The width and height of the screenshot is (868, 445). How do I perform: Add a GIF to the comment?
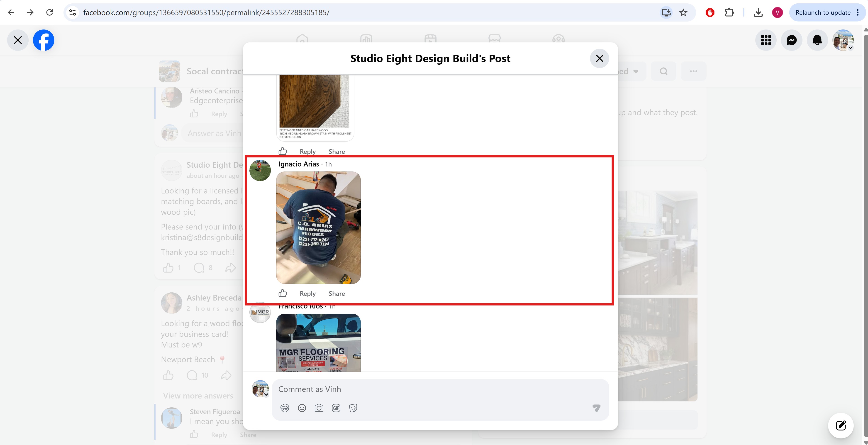coord(336,408)
